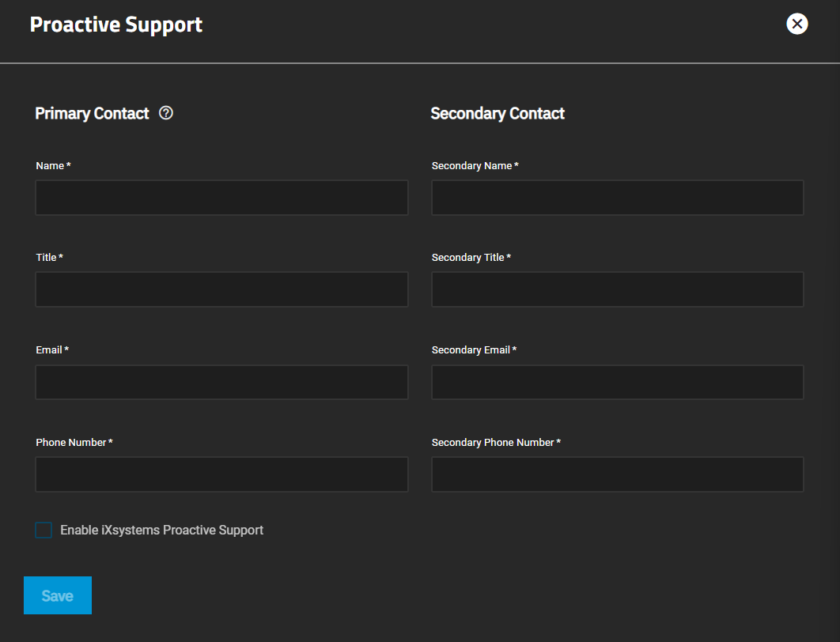Image resolution: width=840 pixels, height=642 pixels.
Task: Click into the Name field
Action: 221,197
